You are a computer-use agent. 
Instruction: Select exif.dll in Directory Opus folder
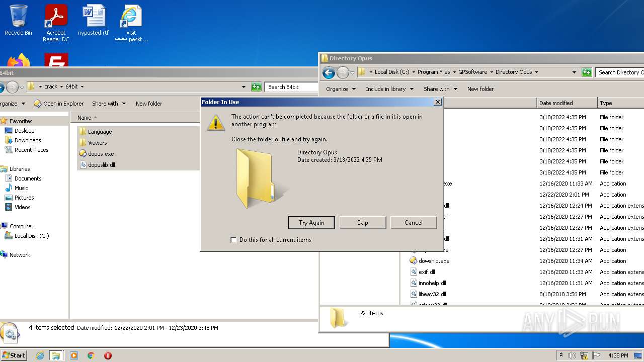pos(427,272)
